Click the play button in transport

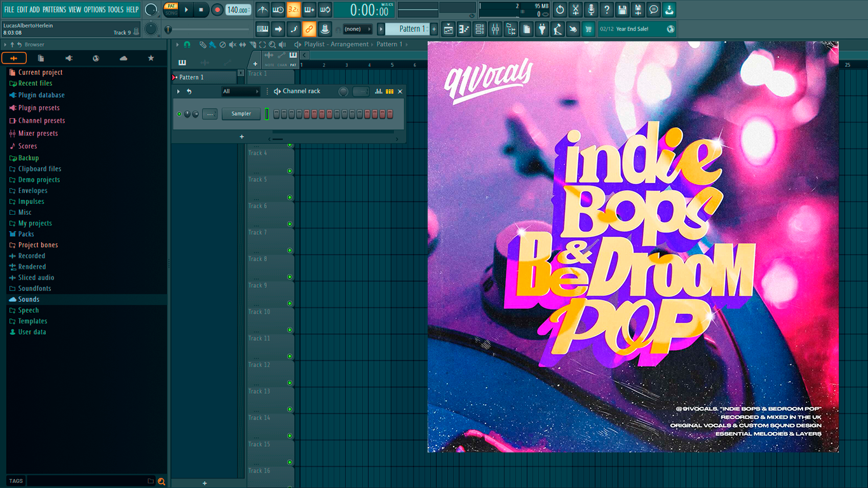(x=186, y=10)
